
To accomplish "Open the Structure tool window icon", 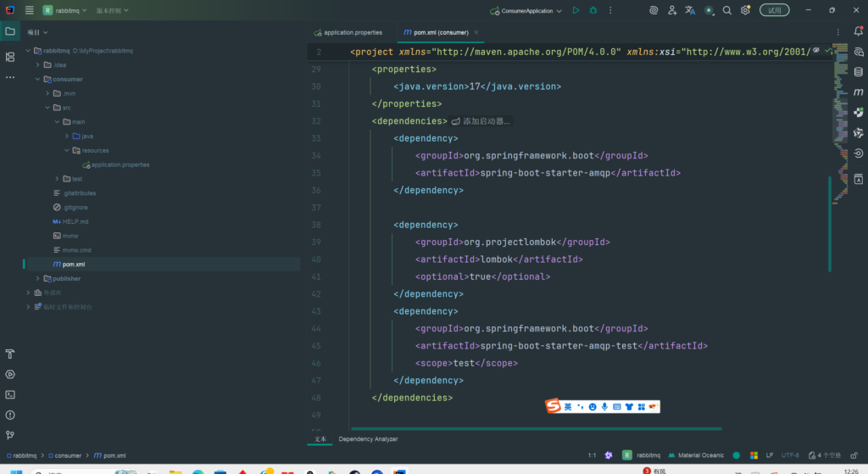I will coord(10,57).
